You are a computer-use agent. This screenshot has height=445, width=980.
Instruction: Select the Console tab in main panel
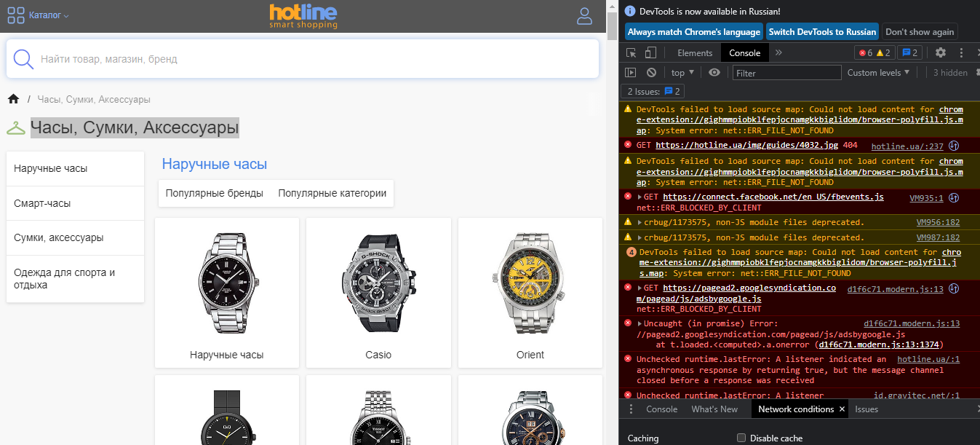[x=744, y=52]
